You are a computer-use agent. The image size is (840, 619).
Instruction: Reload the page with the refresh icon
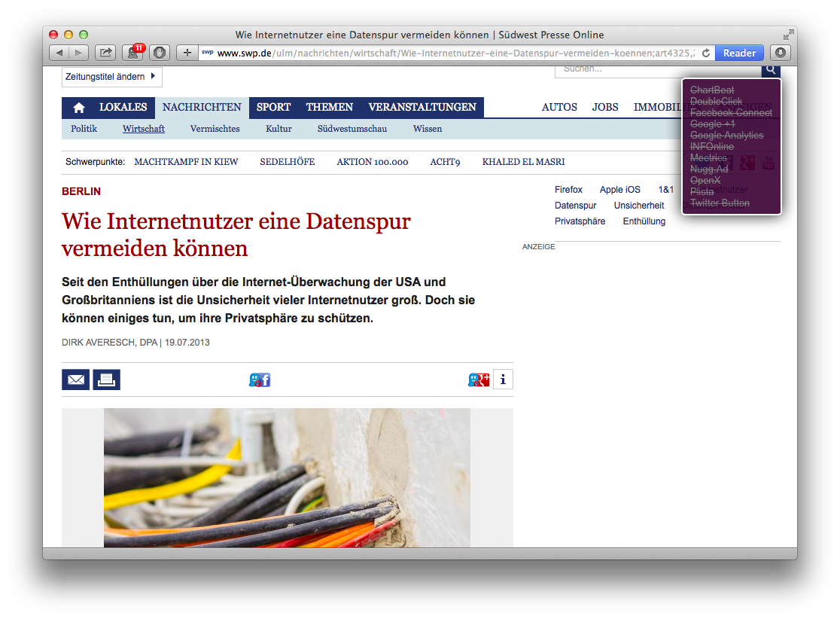tap(706, 53)
